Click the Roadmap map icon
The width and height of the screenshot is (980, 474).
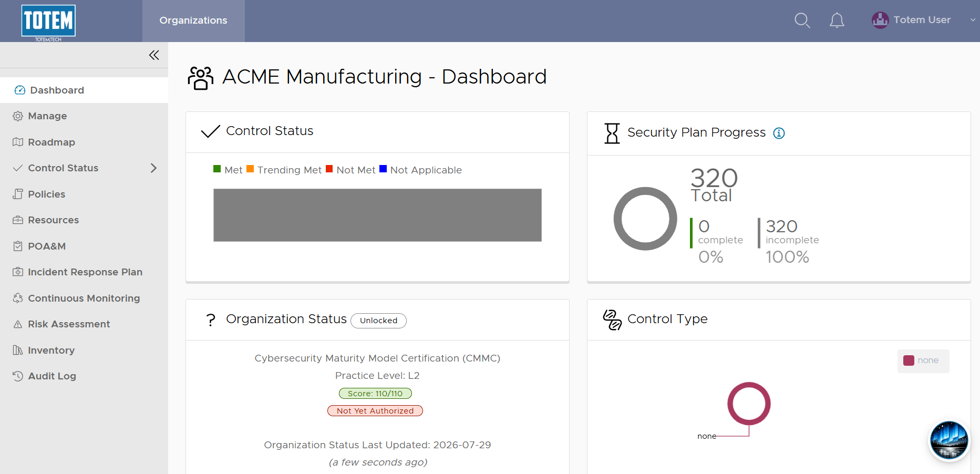pos(18,142)
